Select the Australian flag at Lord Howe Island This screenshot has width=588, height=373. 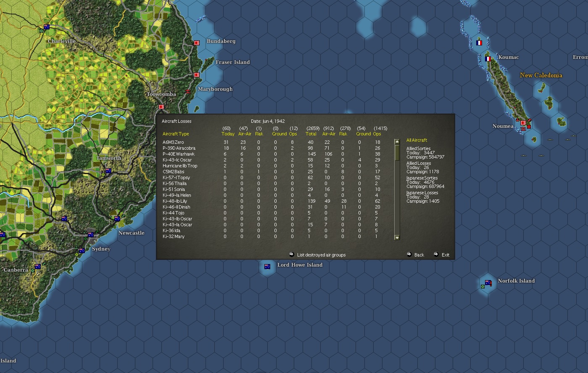coord(267,267)
